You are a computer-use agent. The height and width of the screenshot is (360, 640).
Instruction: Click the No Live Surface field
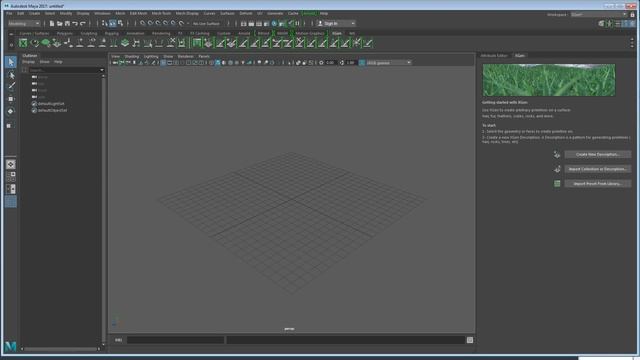point(207,24)
